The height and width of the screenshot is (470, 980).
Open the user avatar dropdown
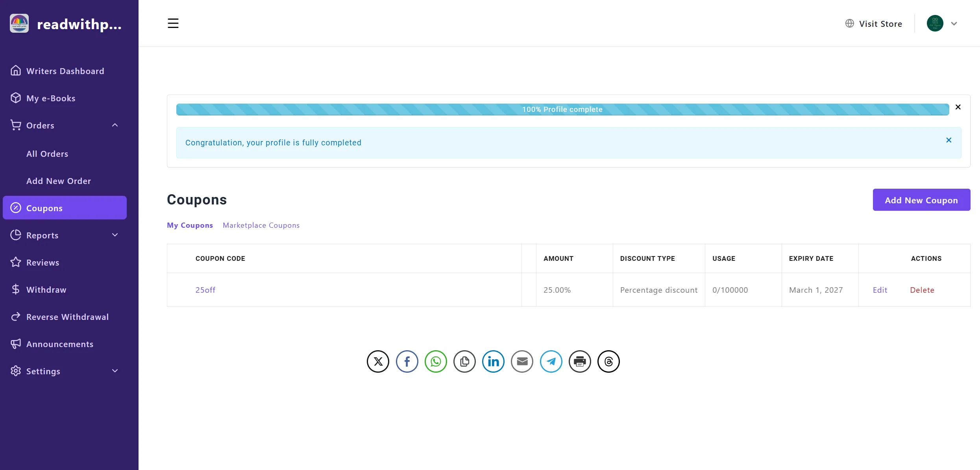click(942, 24)
